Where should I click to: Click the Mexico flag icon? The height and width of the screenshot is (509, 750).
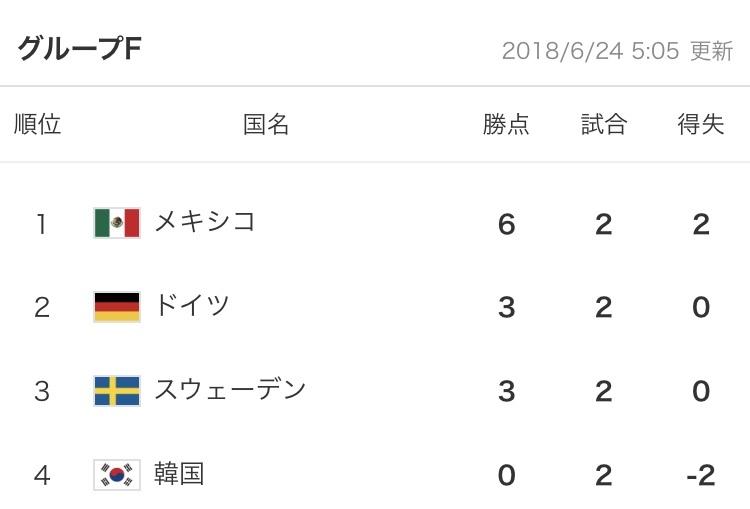pyautogui.click(x=117, y=223)
